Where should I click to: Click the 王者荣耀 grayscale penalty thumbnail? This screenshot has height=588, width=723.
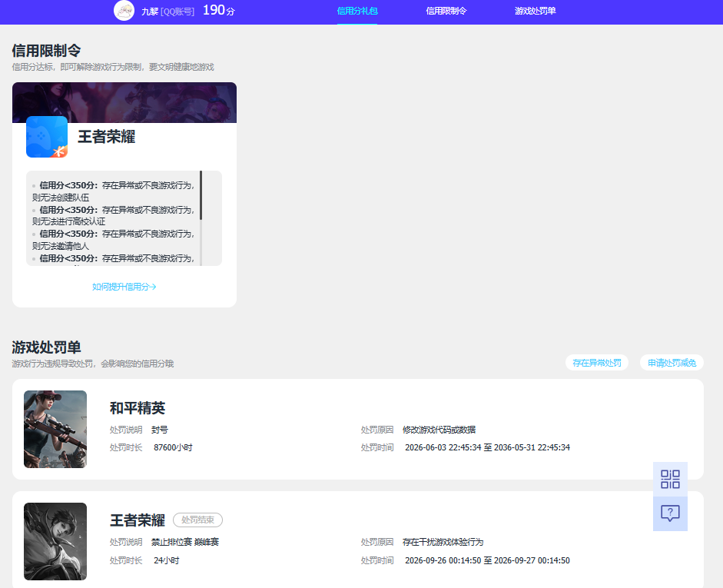pos(55,541)
